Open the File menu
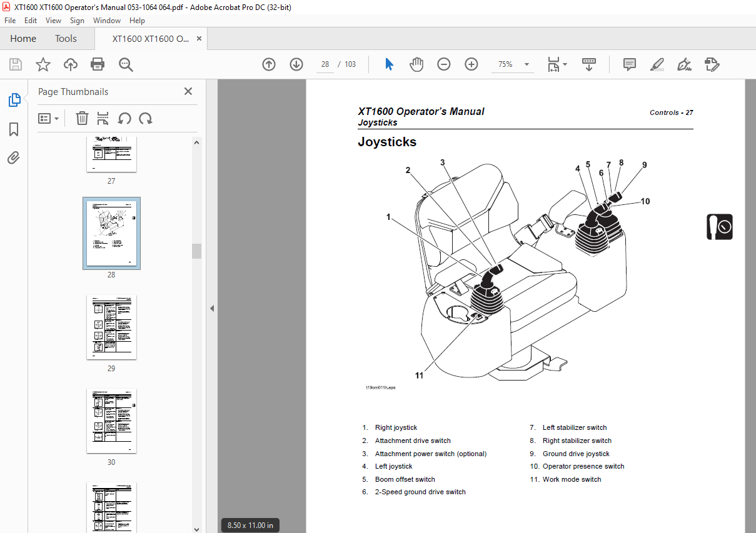The width and height of the screenshot is (756, 533). pos(10,21)
